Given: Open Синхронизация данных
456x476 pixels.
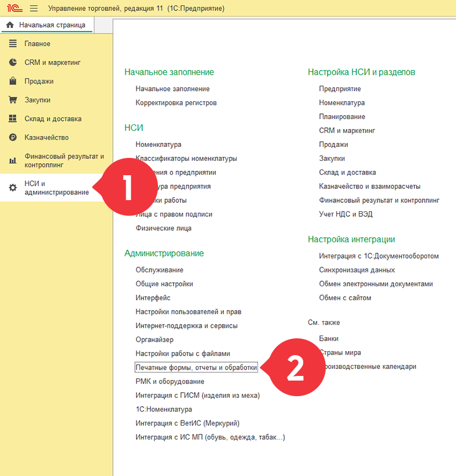Looking at the screenshot, I should 357,270.
